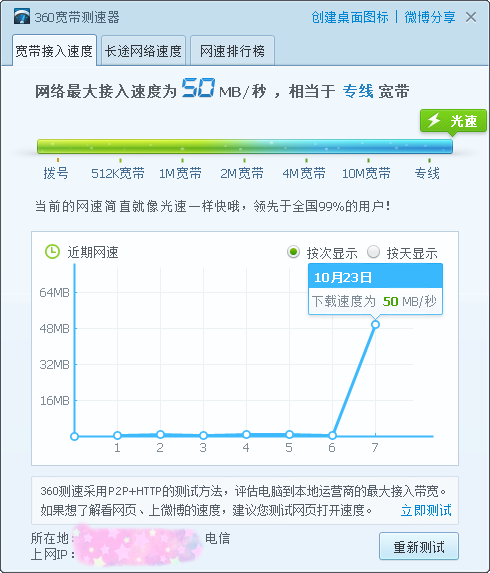Select the 按天显示 radio button
490x573 pixels.
[x=373, y=252]
